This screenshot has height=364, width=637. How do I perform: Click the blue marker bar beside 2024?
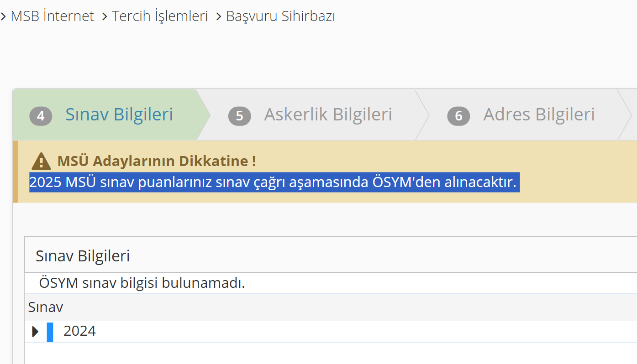(50, 332)
